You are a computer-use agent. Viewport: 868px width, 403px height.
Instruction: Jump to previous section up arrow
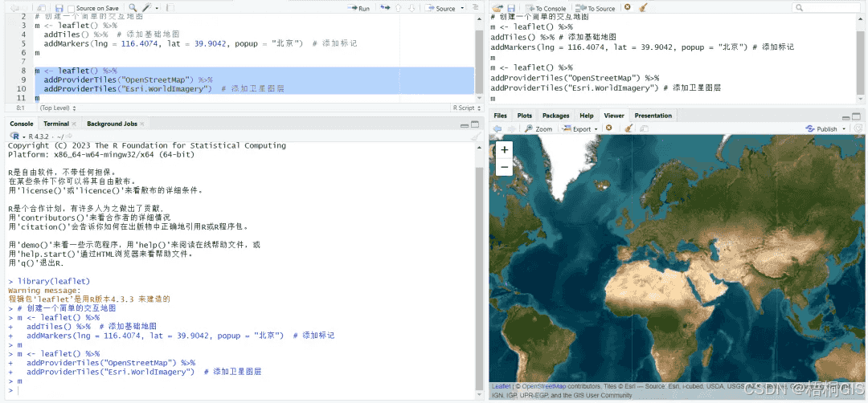click(x=398, y=8)
